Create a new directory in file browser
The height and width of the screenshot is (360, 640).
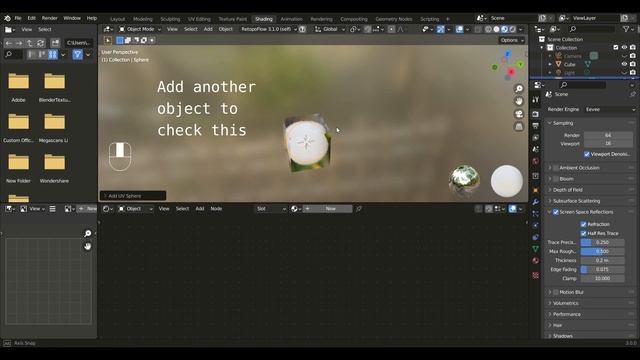(55, 43)
